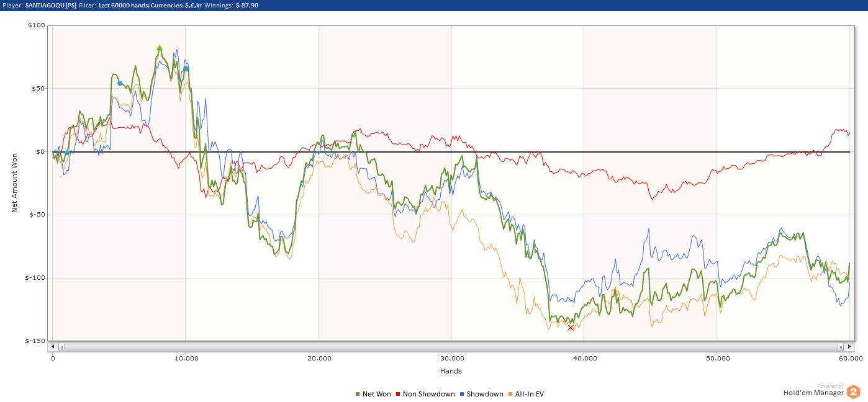This screenshot has width=868, height=402.
Task: Click the 20.000 x-axis label
Action: point(319,359)
